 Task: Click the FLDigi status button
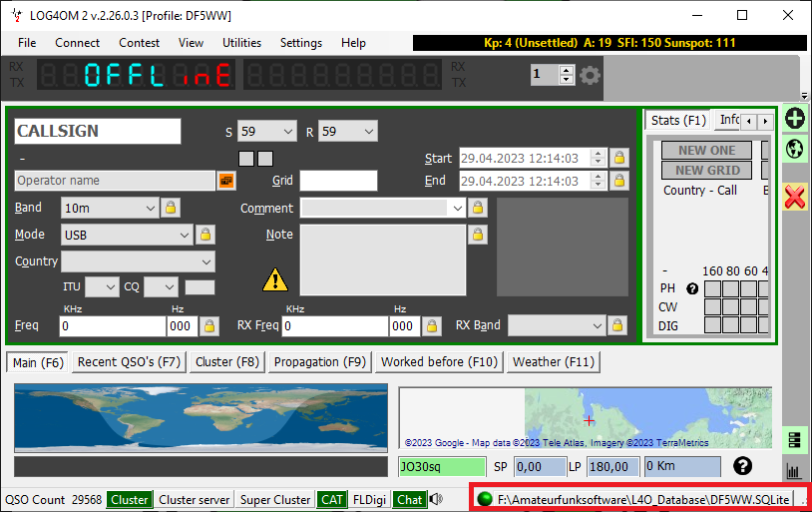[369, 500]
